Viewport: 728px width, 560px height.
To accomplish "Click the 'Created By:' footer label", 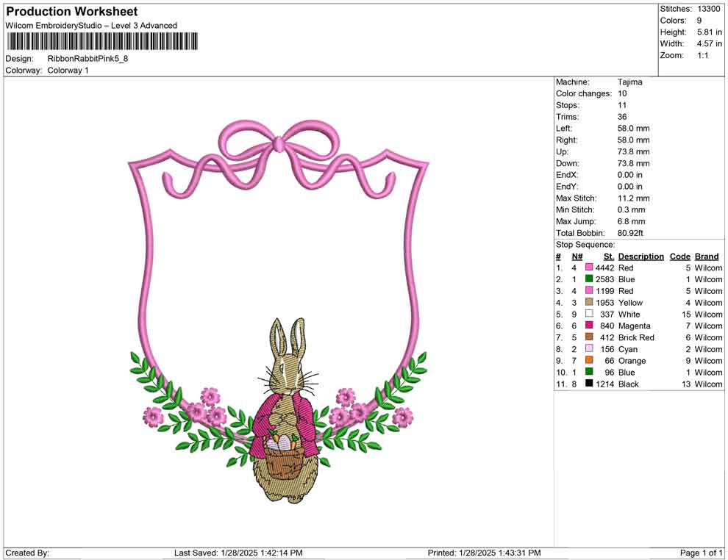I will (x=27, y=553).
